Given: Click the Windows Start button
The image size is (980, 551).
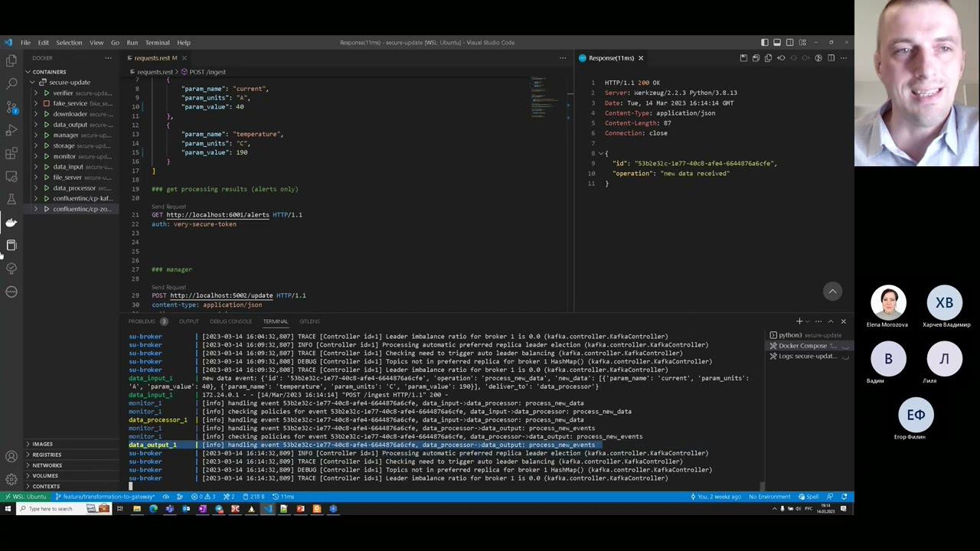Looking at the screenshot, I should pos(8,509).
